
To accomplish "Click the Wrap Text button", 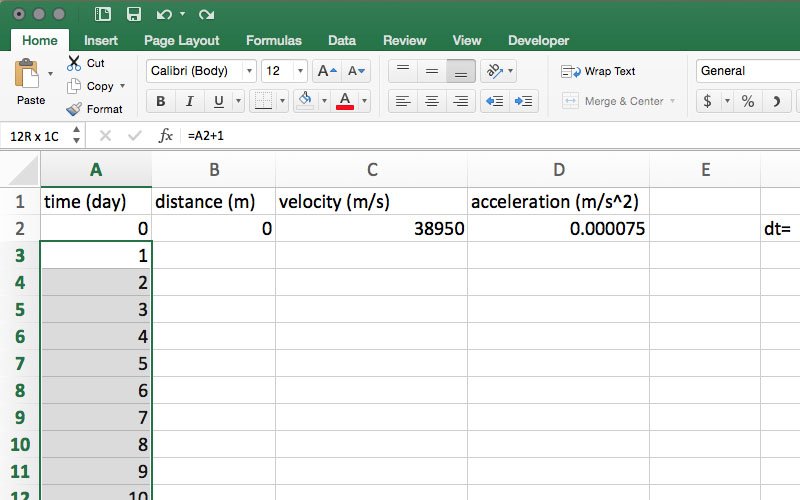I will 599,71.
